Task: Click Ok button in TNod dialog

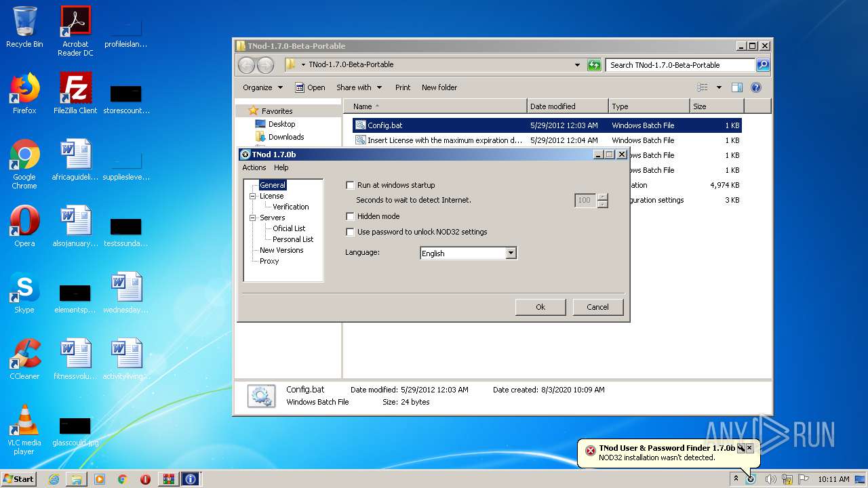Action: click(540, 307)
